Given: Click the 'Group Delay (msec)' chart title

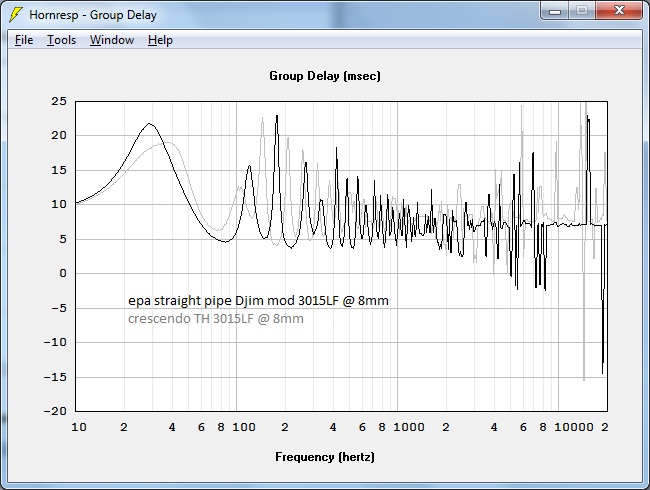Looking at the screenshot, I should tap(325, 76).
